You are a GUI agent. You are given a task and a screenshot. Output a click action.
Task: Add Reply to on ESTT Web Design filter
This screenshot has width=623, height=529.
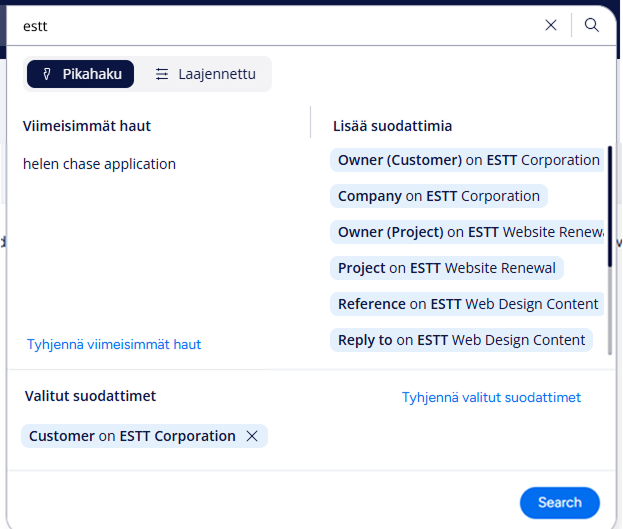pyautogui.click(x=461, y=340)
